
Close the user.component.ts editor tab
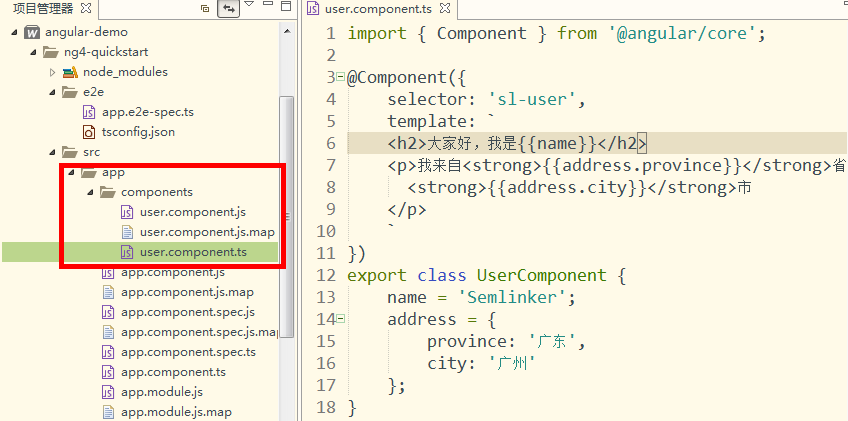pyautogui.click(x=445, y=8)
